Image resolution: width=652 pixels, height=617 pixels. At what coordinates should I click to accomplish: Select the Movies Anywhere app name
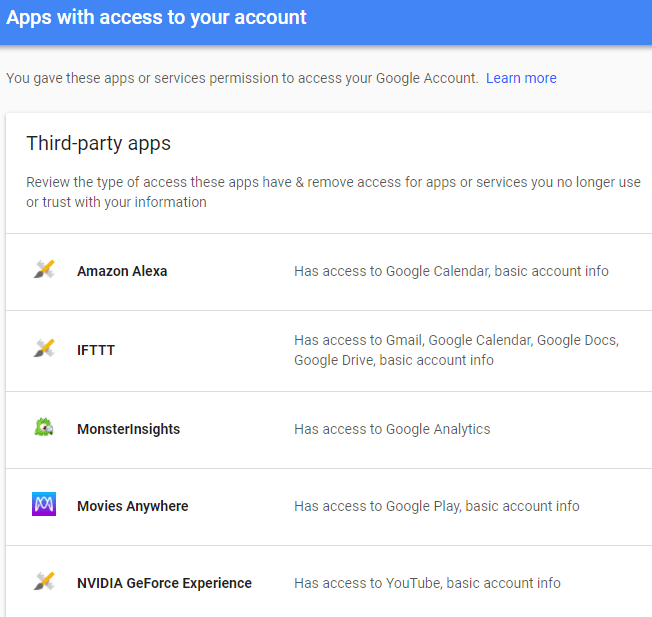pos(132,506)
